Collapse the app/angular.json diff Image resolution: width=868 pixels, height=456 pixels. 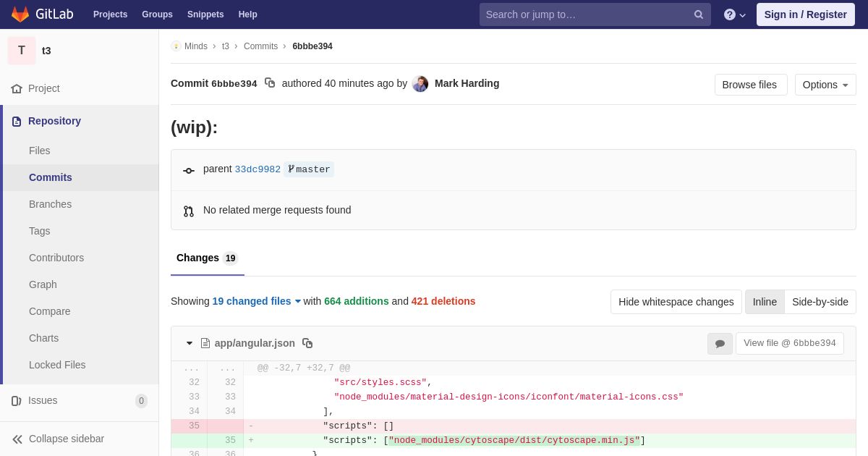(x=190, y=343)
